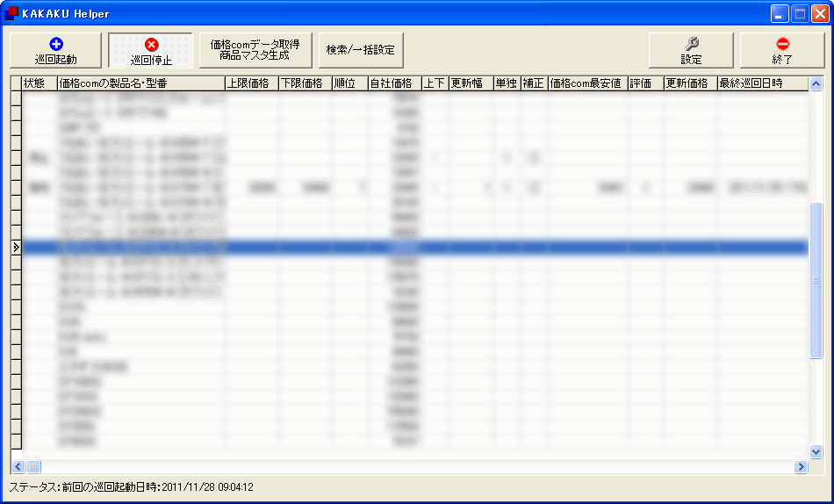Click the horizontal scrollbar thumb
This screenshot has width=834, height=504.
(x=33, y=467)
